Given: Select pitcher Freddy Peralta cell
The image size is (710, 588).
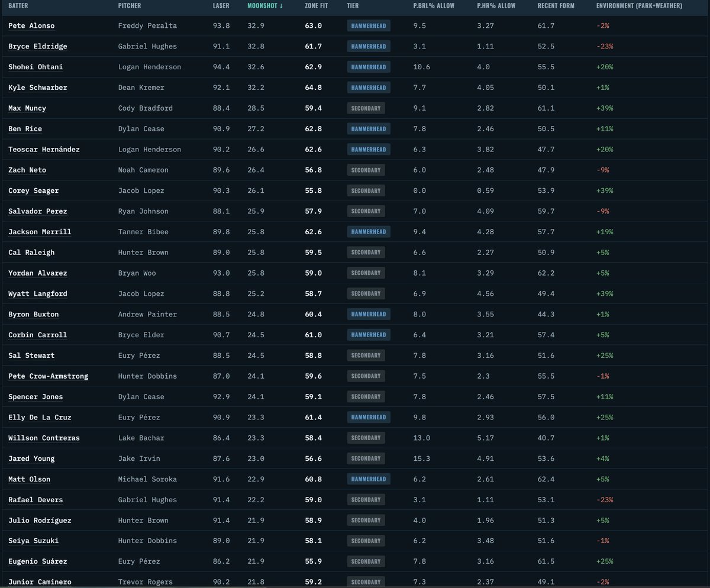Looking at the screenshot, I should [147, 26].
